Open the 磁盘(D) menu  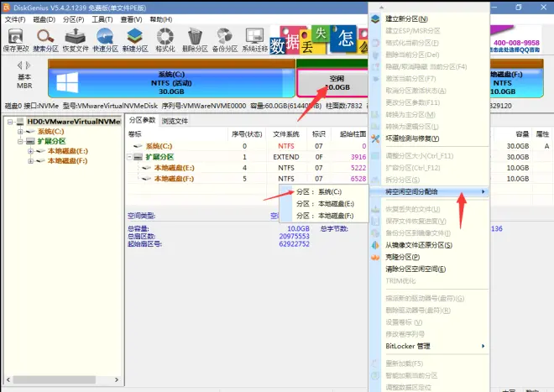[x=44, y=19]
